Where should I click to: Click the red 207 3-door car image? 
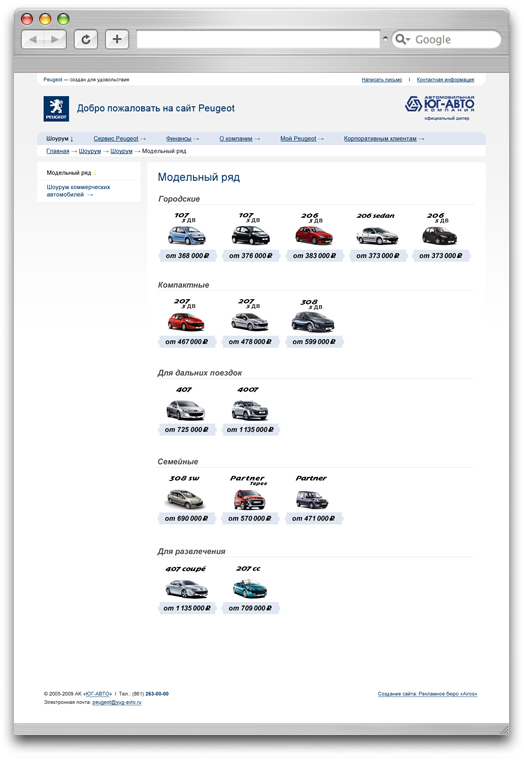pos(186,322)
